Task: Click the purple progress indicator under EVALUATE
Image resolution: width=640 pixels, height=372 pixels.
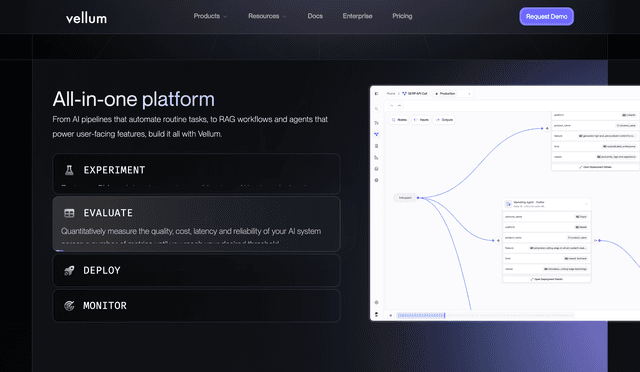Action: [x=60, y=250]
